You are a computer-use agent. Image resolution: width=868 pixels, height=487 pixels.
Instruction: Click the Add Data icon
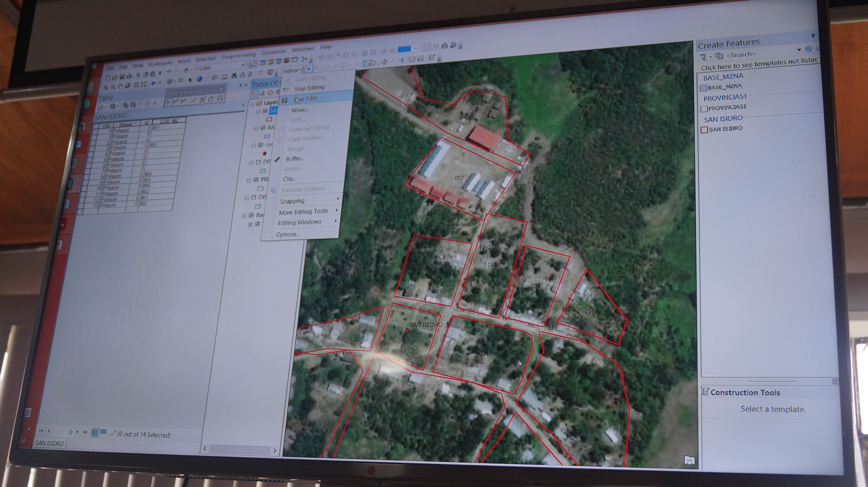tap(186, 70)
